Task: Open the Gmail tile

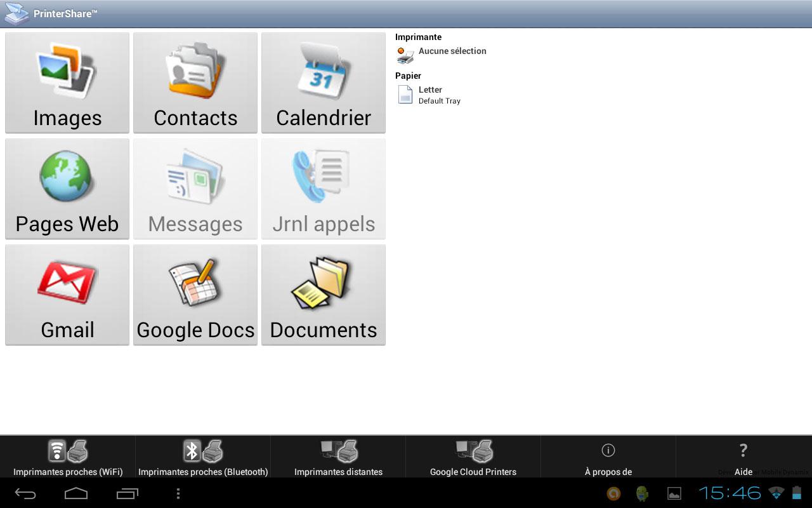Action: pos(67,295)
